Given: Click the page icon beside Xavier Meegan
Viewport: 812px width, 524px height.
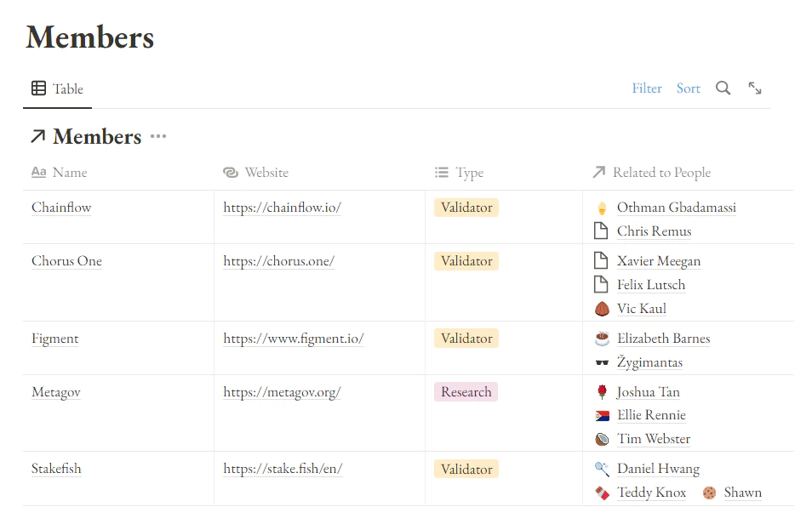Looking at the screenshot, I should (601, 261).
